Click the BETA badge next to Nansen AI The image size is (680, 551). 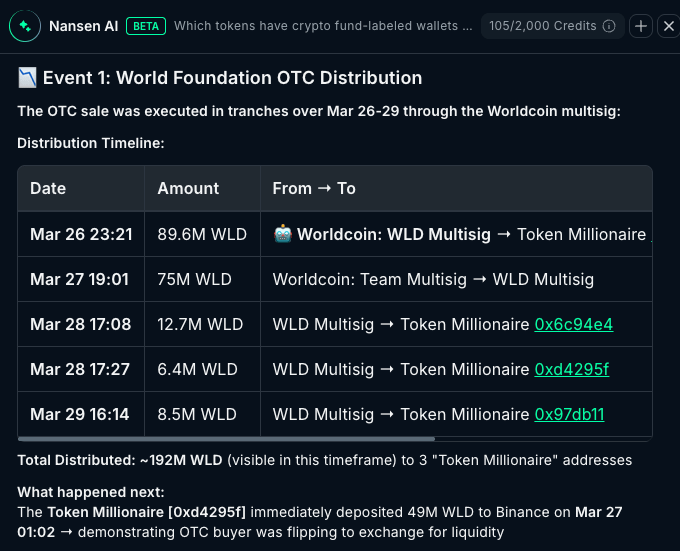tap(146, 26)
